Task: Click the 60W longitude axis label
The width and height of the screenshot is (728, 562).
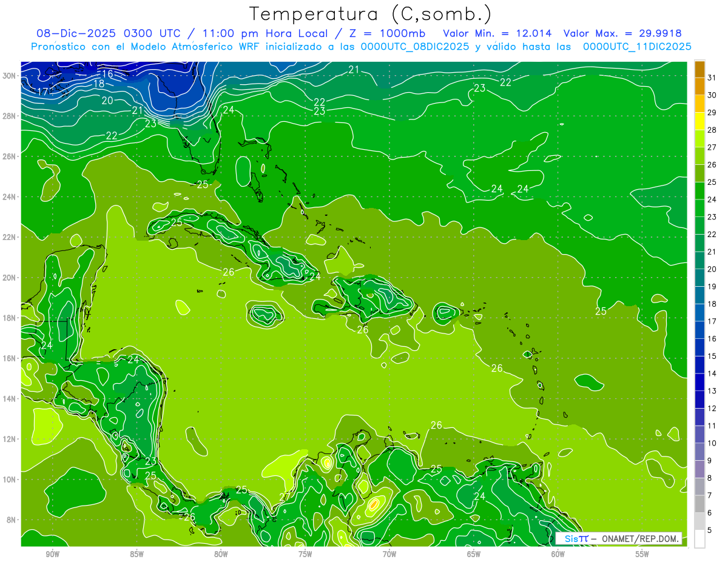Action: point(558,554)
